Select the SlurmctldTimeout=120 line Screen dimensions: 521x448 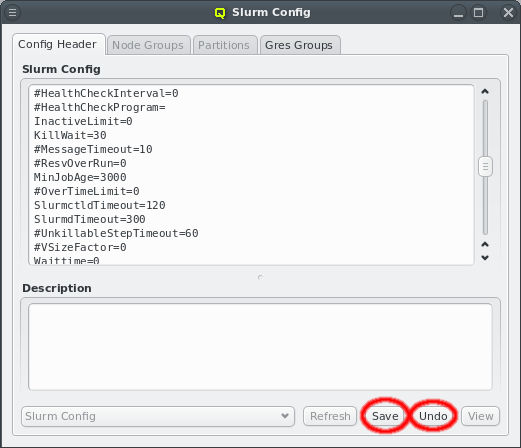[x=100, y=205]
